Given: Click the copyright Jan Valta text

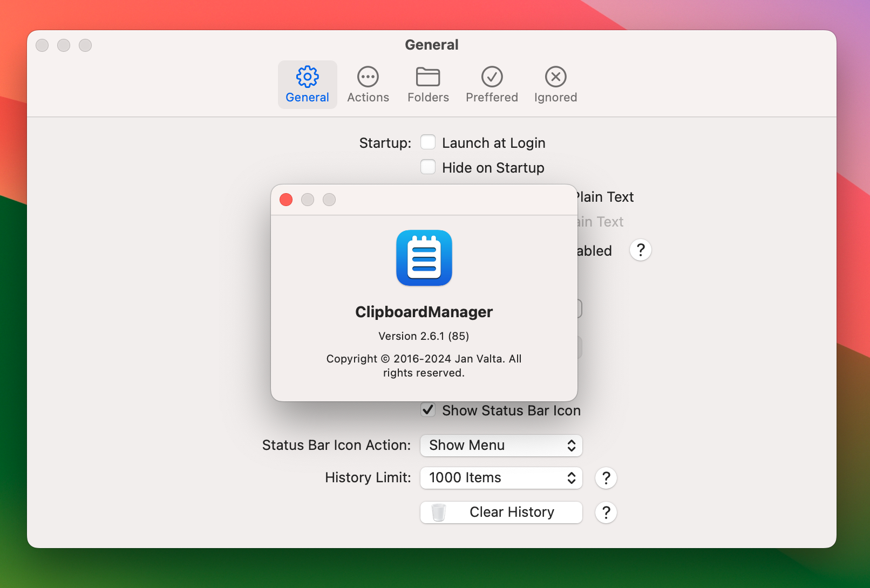Looking at the screenshot, I should coord(424,366).
